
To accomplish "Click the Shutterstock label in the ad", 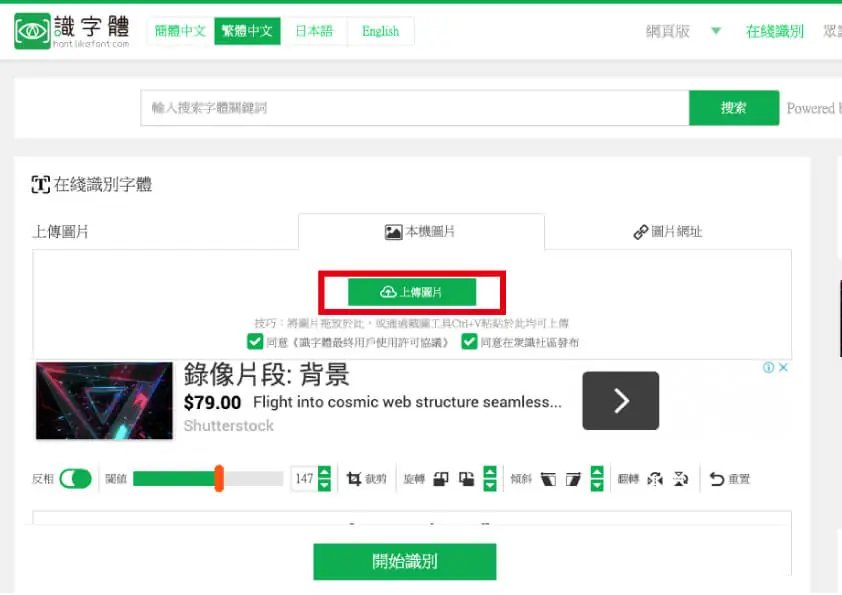I will pos(229,426).
